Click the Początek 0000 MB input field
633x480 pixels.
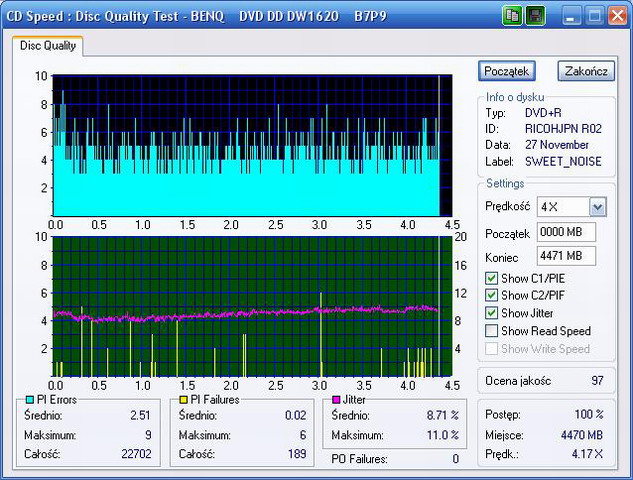(x=566, y=232)
